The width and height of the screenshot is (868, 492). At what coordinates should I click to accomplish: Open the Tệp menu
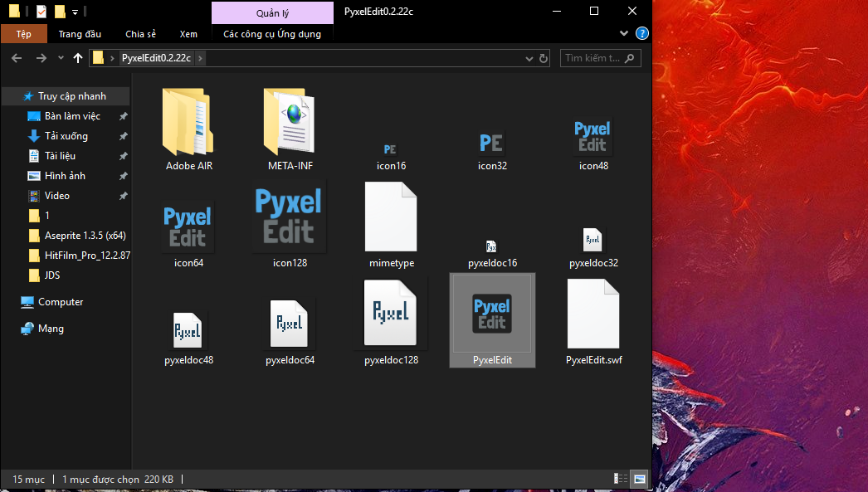[23, 34]
